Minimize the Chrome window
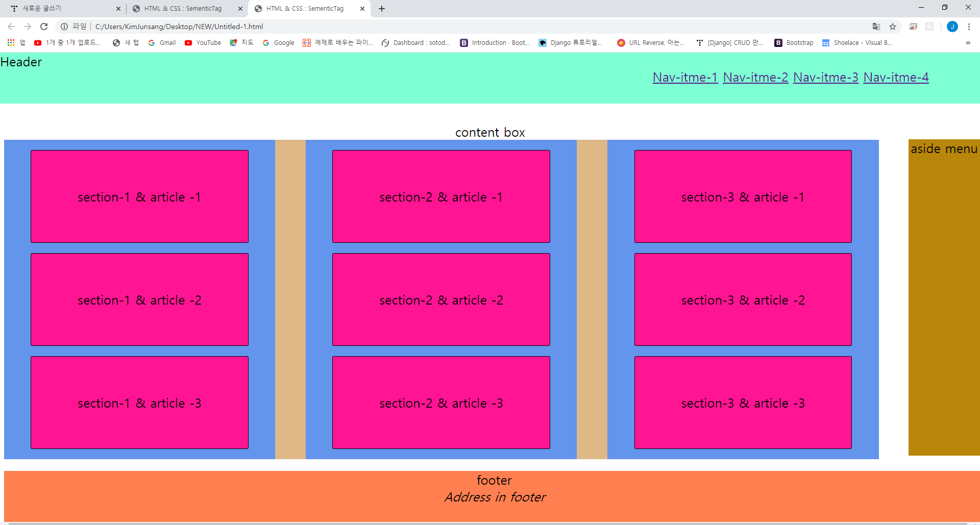980x525 pixels. (x=921, y=8)
